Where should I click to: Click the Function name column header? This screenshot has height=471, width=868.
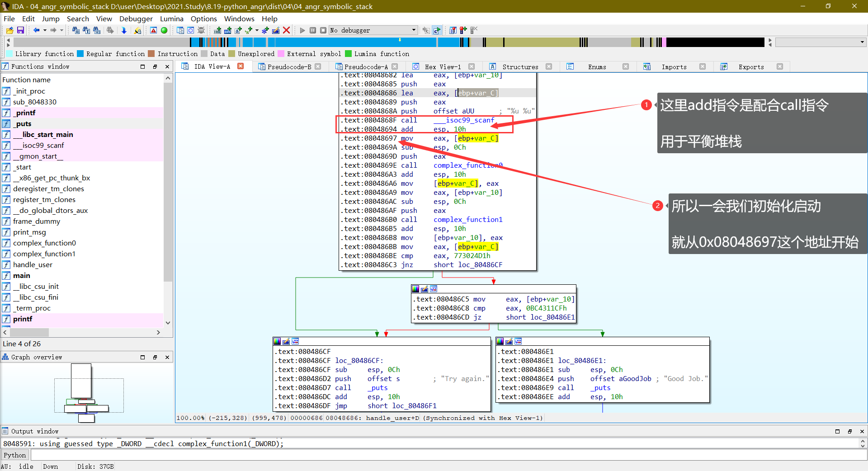[x=82, y=80]
